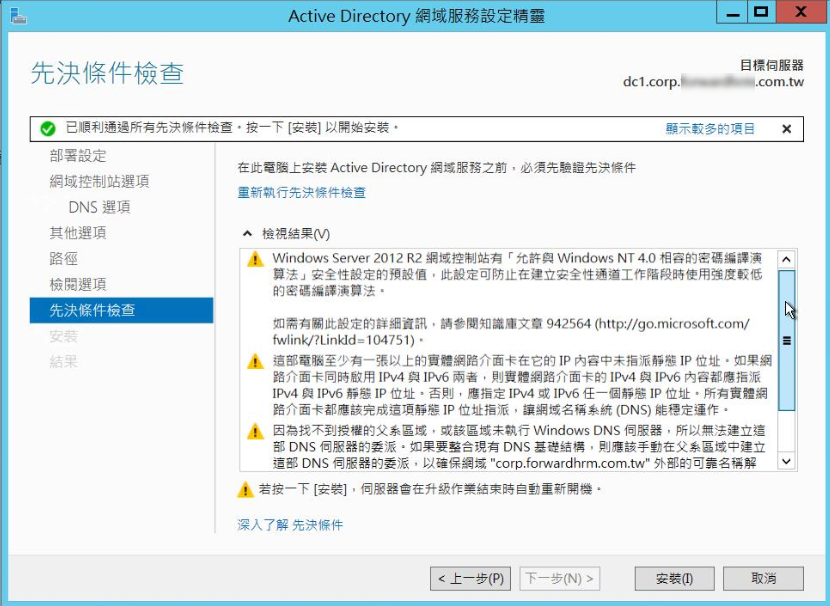
Task: Click the wizard app icon in title bar
Action: [17, 16]
